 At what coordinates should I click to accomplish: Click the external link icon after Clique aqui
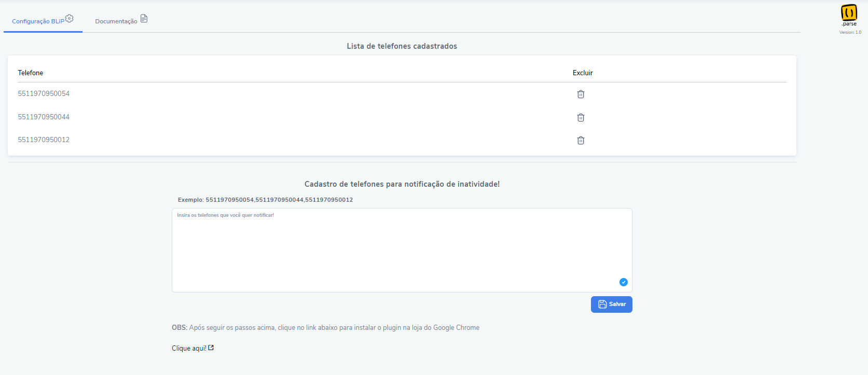pyautogui.click(x=211, y=348)
